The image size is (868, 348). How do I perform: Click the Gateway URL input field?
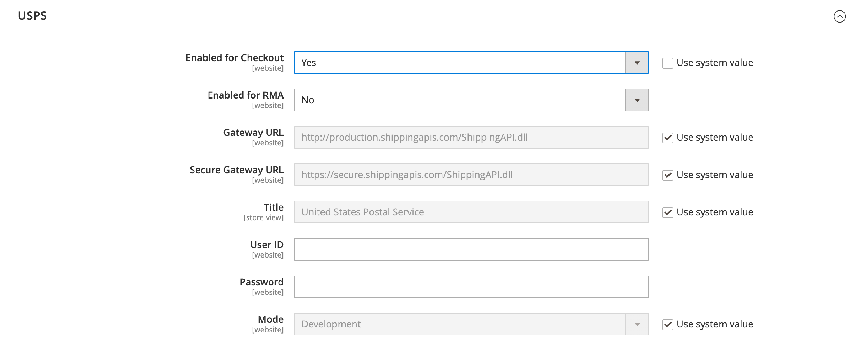pos(471,137)
